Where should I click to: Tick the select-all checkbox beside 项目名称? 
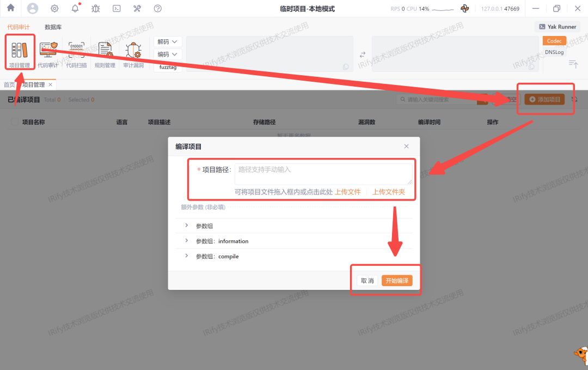[15, 122]
